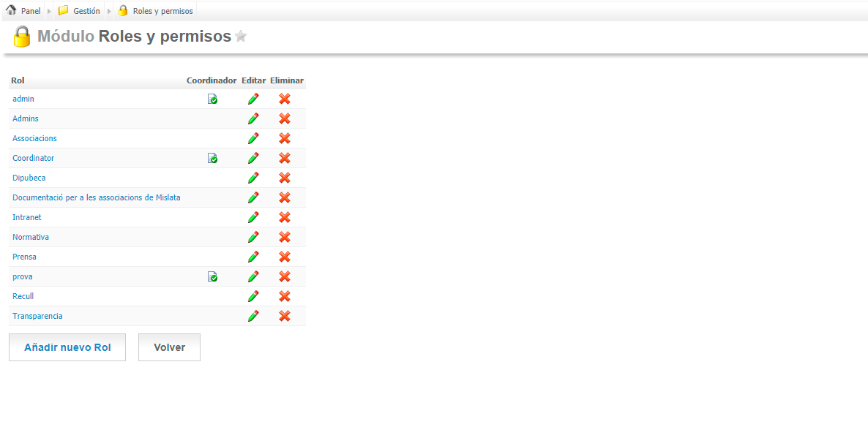Image resolution: width=868 pixels, height=438 pixels.
Task: Mark module as favorite with star icon
Action: tap(241, 37)
